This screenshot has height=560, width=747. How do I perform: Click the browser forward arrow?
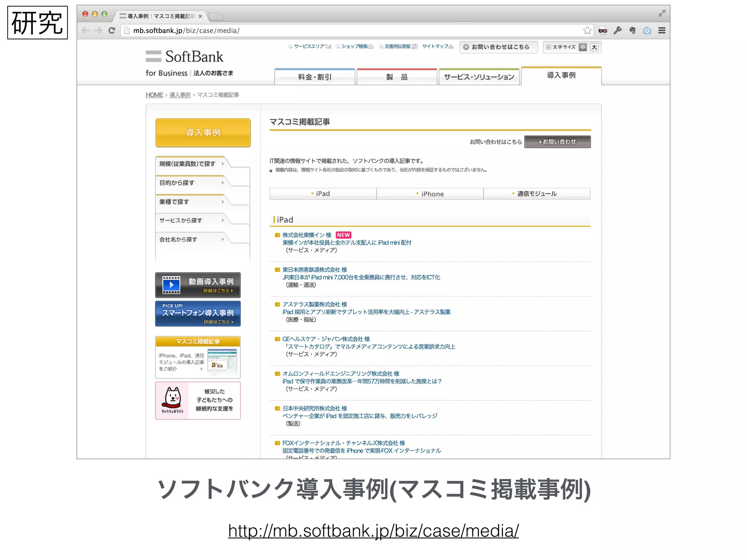click(x=98, y=31)
